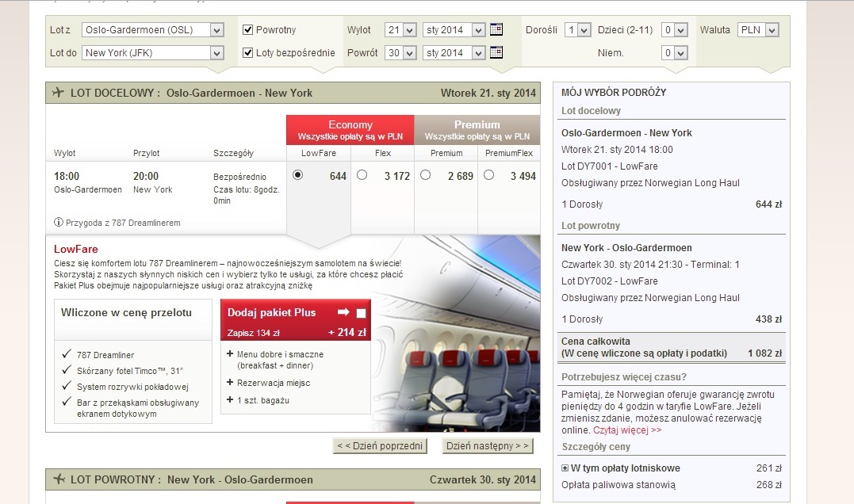Select the Premium fare tab header

click(477, 130)
